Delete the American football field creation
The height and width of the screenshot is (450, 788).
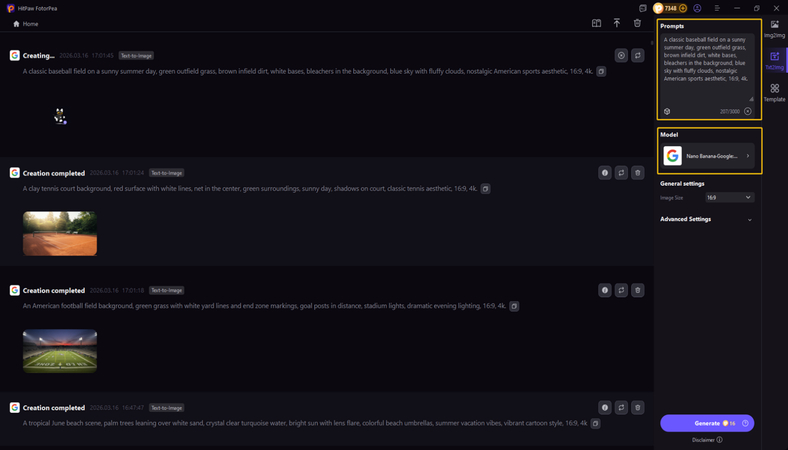click(x=638, y=290)
